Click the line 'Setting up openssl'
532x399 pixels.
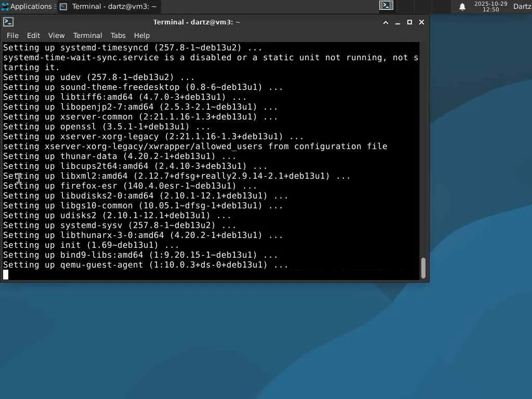click(107, 127)
